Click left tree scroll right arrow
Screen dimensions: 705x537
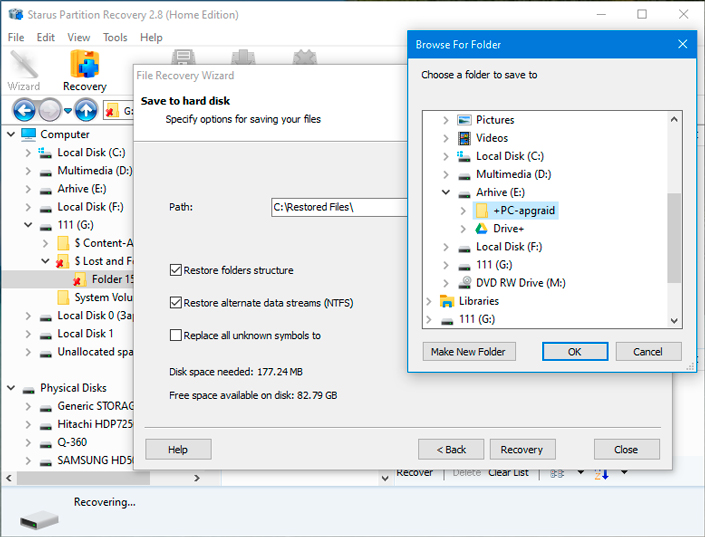196,478
